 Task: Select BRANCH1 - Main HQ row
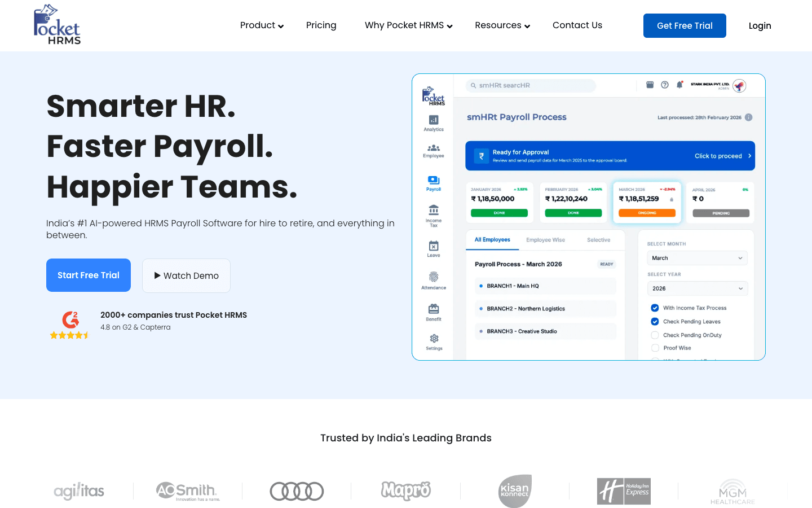[545, 286]
